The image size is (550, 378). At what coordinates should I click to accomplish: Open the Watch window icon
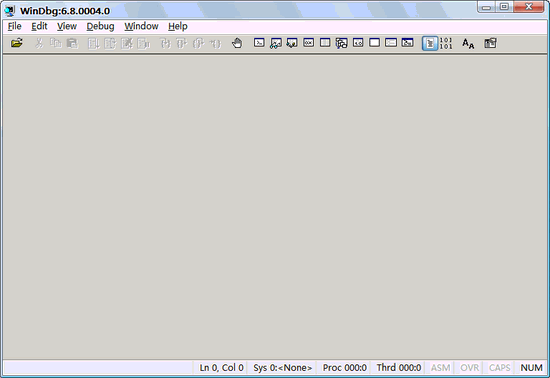click(x=276, y=43)
